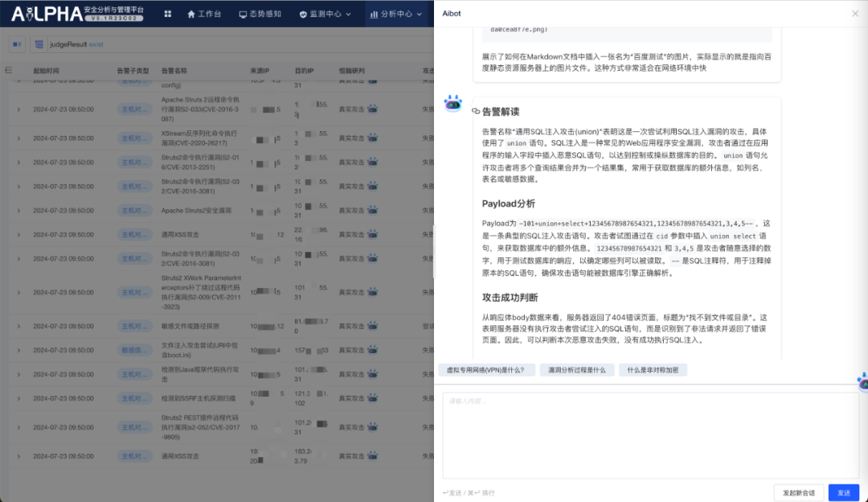
Task: Switch to the 态势感知 tab
Action: click(x=260, y=14)
